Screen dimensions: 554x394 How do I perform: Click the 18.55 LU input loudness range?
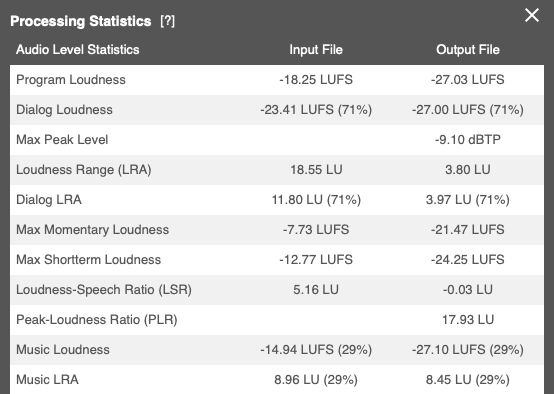tap(316, 170)
